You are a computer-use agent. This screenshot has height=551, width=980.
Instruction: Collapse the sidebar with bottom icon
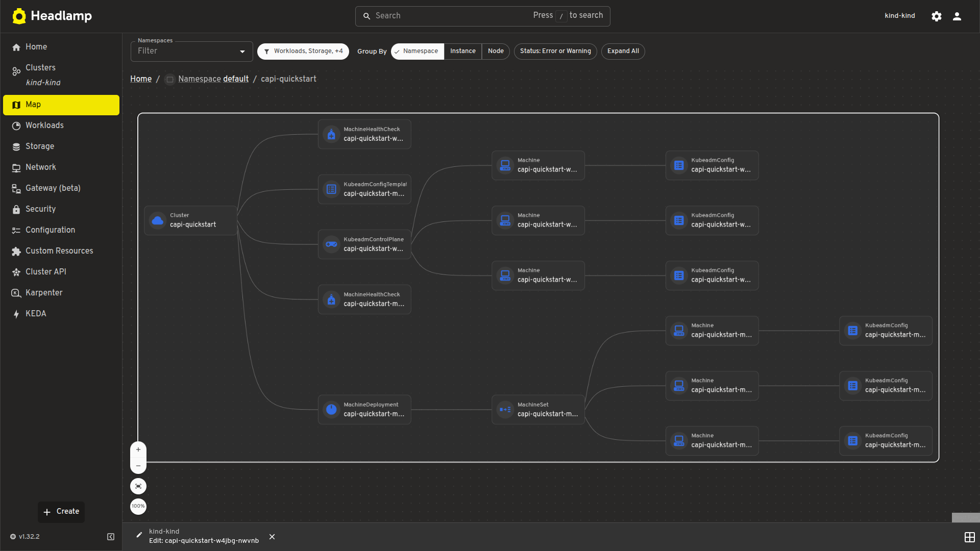tap(111, 537)
